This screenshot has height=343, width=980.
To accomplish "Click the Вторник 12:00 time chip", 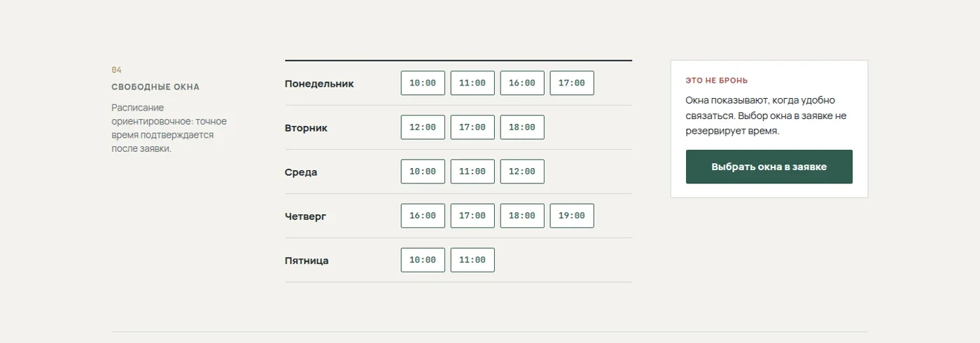I will 423,127.
